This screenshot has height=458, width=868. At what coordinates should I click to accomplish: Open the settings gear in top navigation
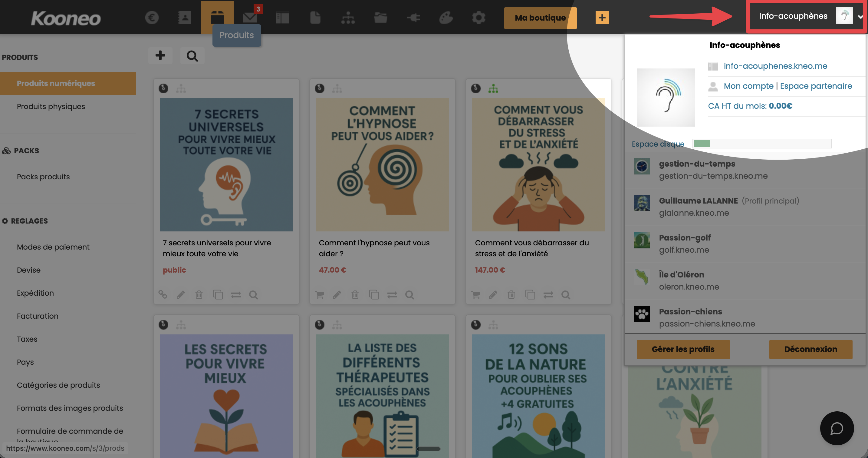pyautogui.click(x=478, y=18)
